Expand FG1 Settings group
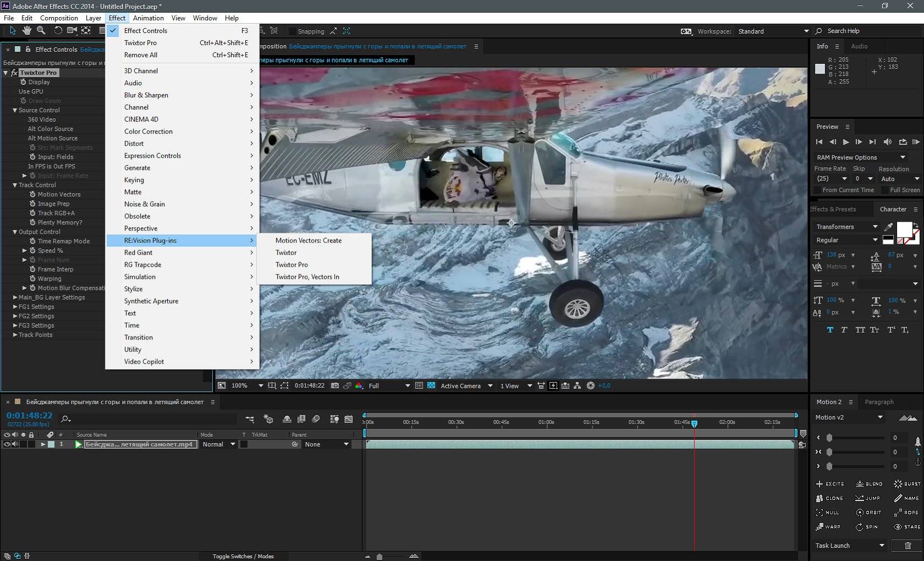Screen dimensions: 924x561 coord(15,306)
